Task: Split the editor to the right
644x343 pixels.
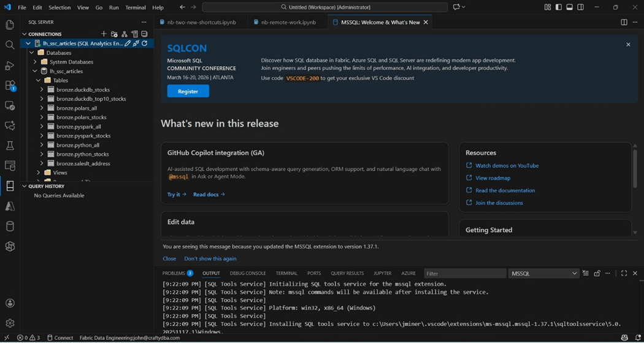Action: (x=624, y=23)
